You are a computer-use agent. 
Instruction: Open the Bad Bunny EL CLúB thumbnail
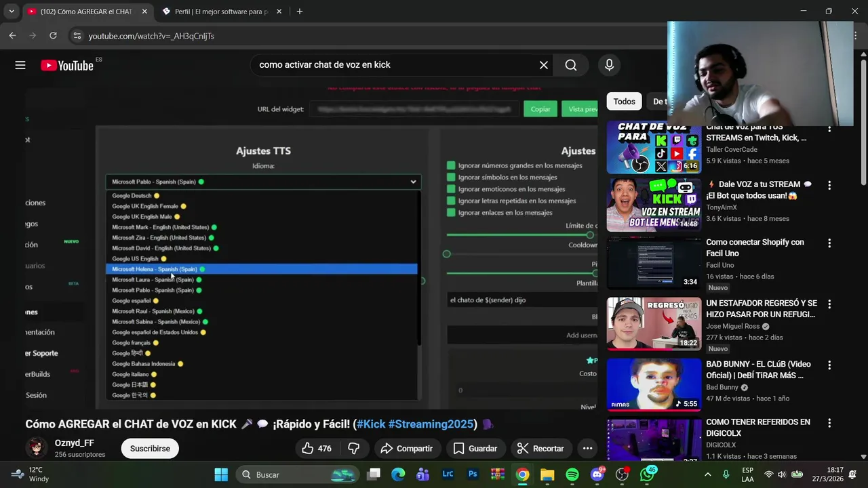(654, 384)
